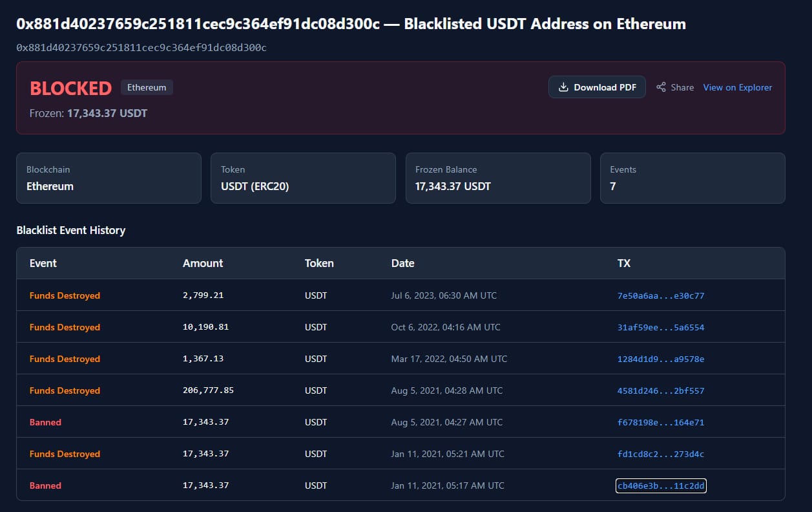Click the download arrow icon in PDF button
812x512 pixels.
(563, 87)
